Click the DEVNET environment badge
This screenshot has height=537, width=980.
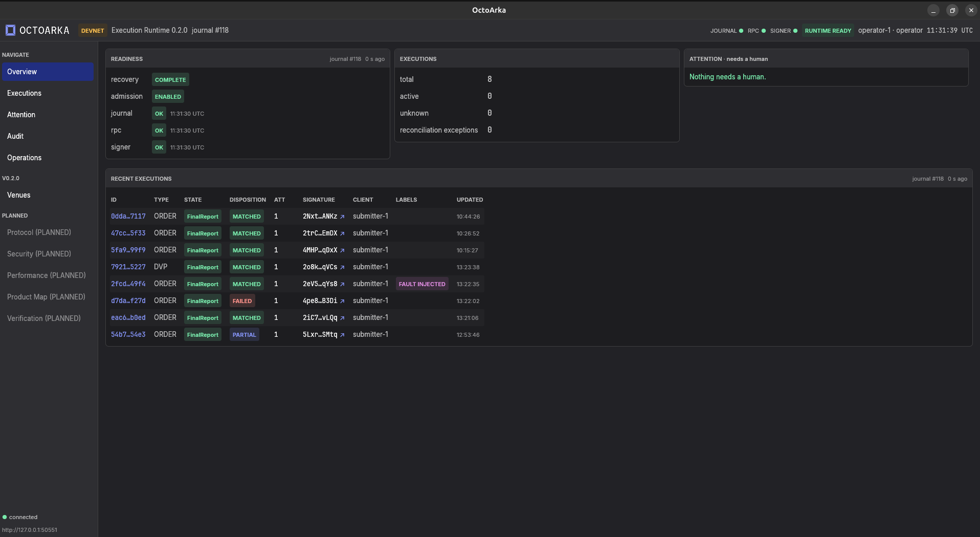(93, 31)
